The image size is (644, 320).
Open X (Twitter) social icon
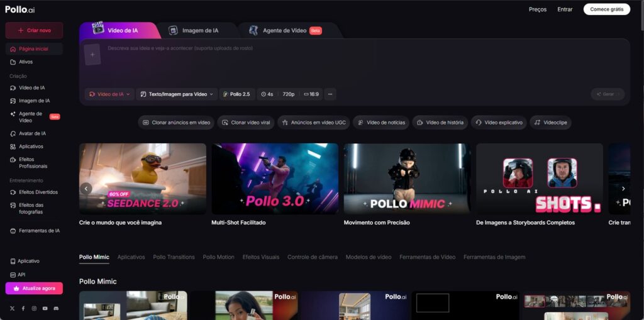[x=12, y=309]
